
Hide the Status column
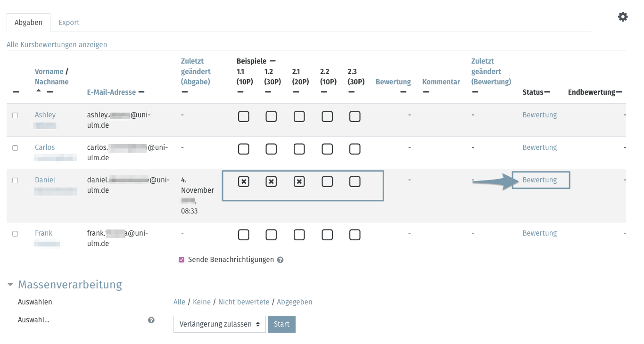pos(547,92)
